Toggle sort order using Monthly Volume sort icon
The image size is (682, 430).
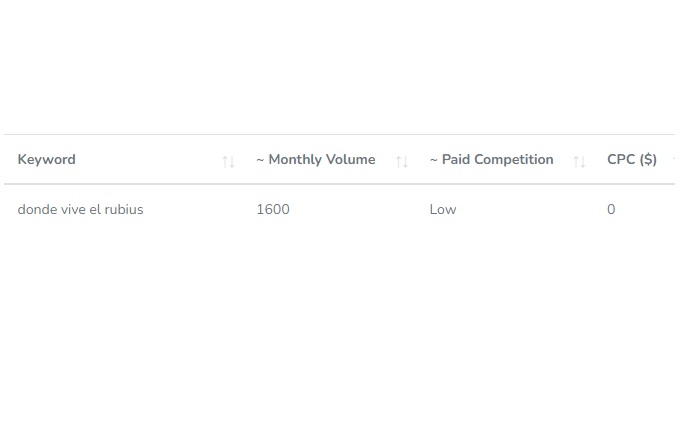click(x=402, y=161)
